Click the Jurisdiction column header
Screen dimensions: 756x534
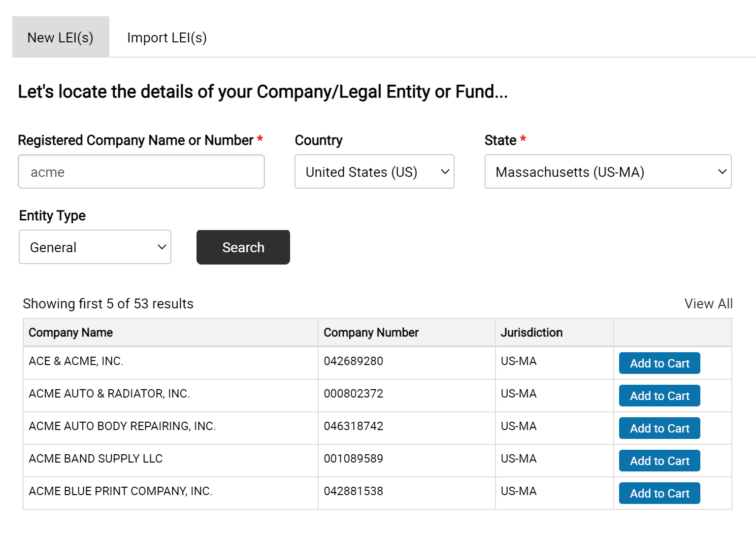pyautogui.click(x=531, y=332)
